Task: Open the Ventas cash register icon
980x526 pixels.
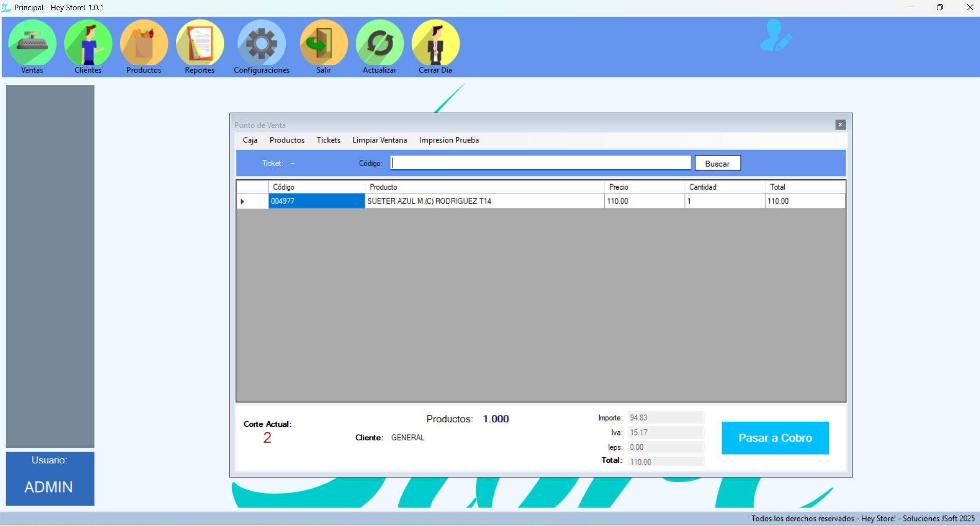Action: click(x=32, y=44)
